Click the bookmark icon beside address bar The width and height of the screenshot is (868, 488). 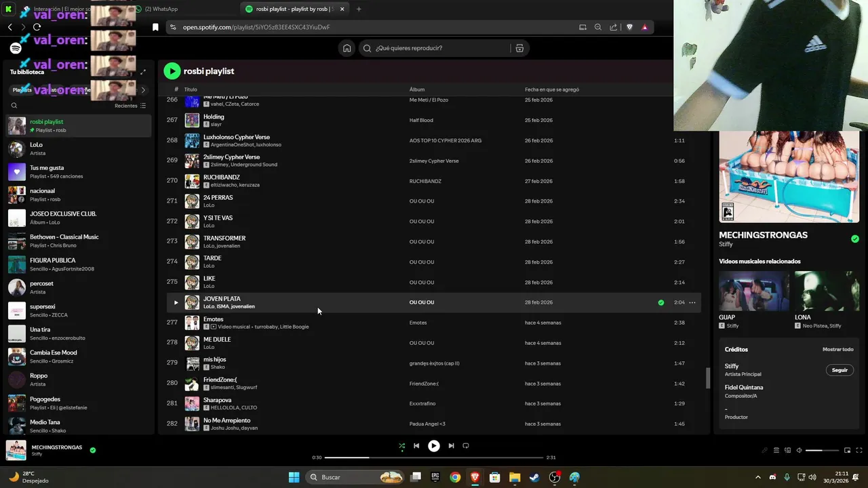pyautogui.click(x=155, y=27)
